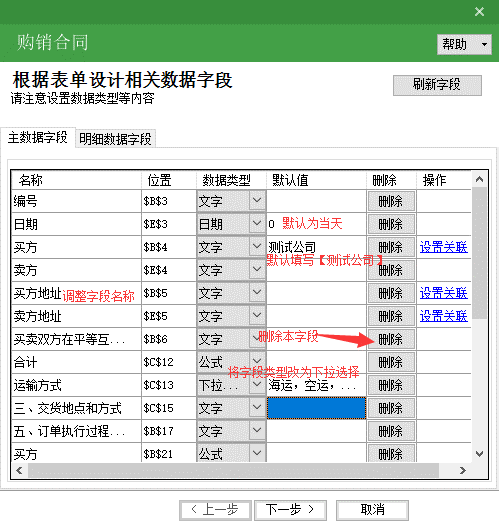Go back with 上一步 button
499x530 pixels.
coord(215,510)
